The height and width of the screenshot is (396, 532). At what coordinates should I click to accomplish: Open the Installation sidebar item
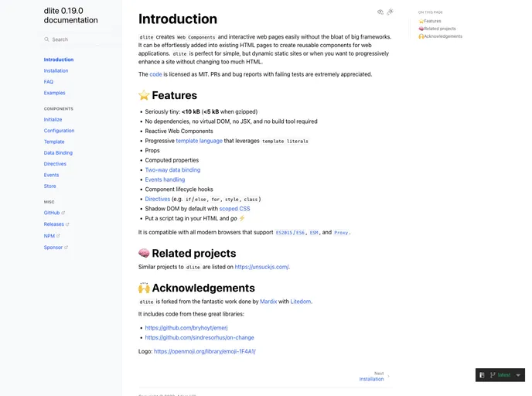[56, 70]
